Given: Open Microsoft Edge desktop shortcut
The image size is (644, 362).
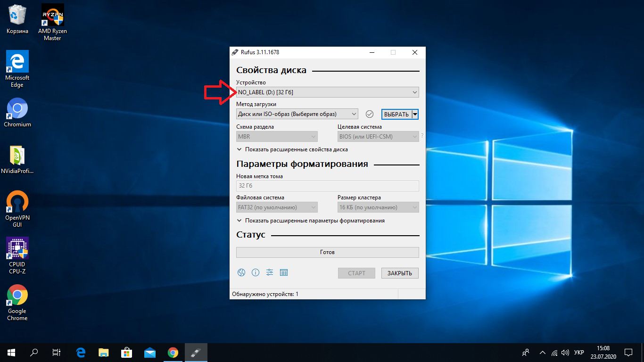Looking at the screenshot, I should [17, 69].
